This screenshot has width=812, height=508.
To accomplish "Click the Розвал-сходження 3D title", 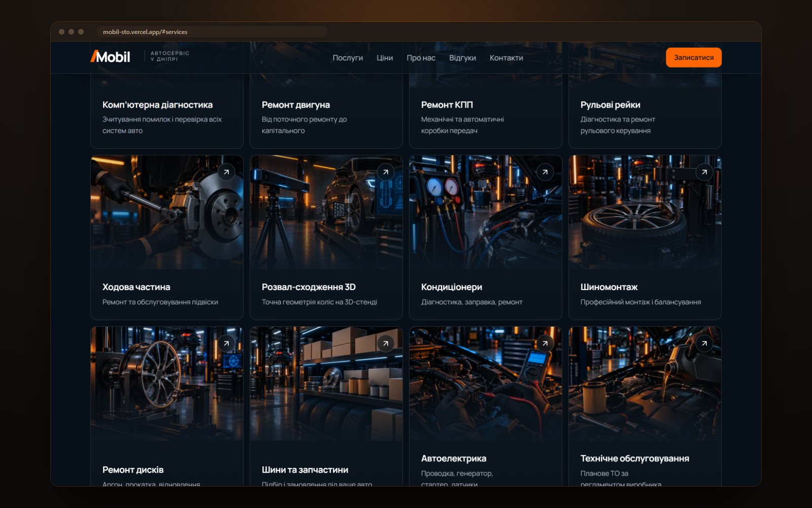I will (x=309, y=287).
